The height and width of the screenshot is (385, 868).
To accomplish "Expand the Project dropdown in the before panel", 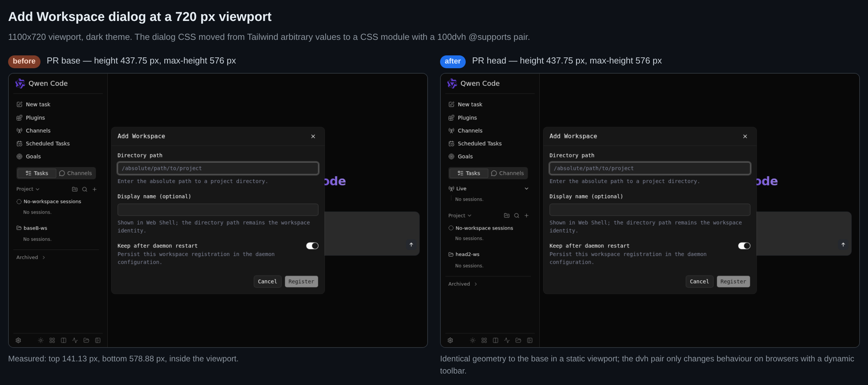I will pos(28,189).
